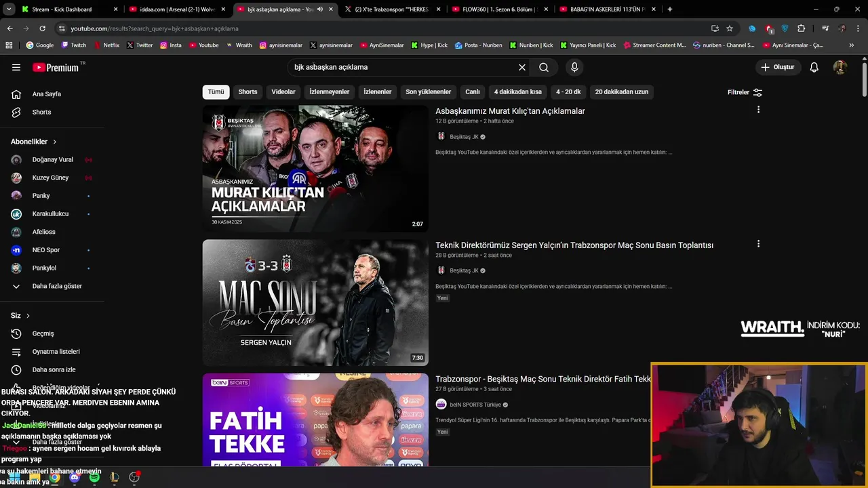The image size is (868, 488).
Task: Open Doğanay Vural subscription channel
Action: pos(52,159)
